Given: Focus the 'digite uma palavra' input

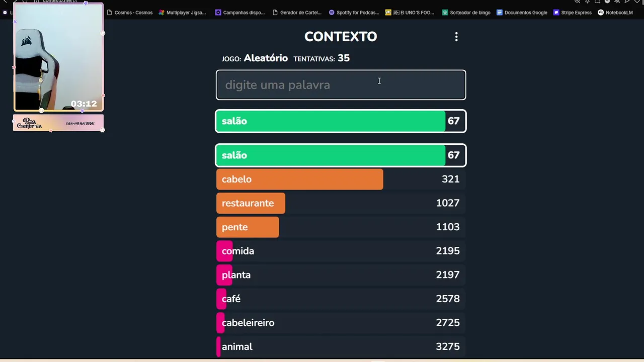Looking at the screenshot, I should (341, 85).
